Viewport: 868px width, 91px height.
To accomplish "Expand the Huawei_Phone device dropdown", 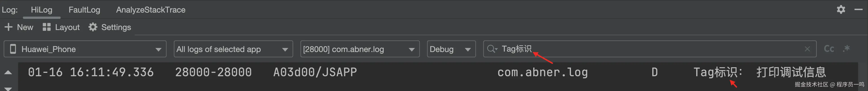I will [85, 49].
